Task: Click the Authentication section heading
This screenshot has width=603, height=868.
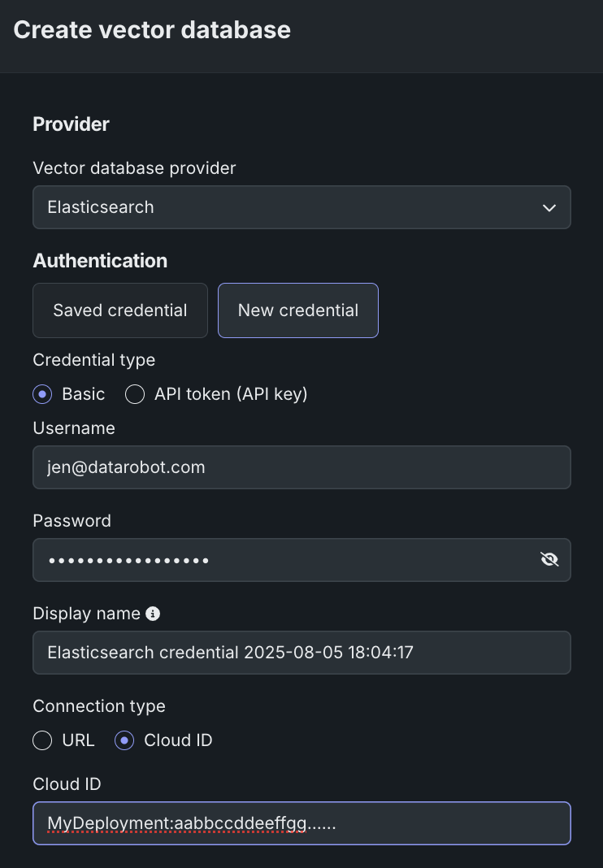Action: click(100, 261)
